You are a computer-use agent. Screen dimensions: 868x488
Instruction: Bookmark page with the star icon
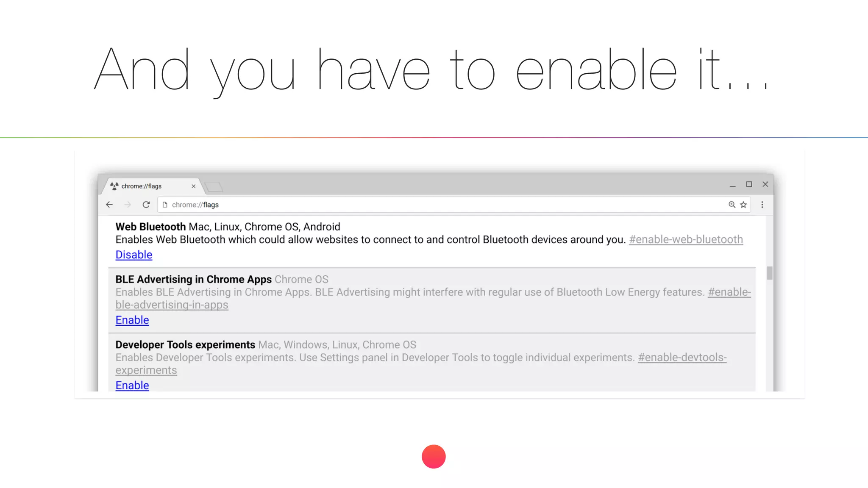click(743, 205)
